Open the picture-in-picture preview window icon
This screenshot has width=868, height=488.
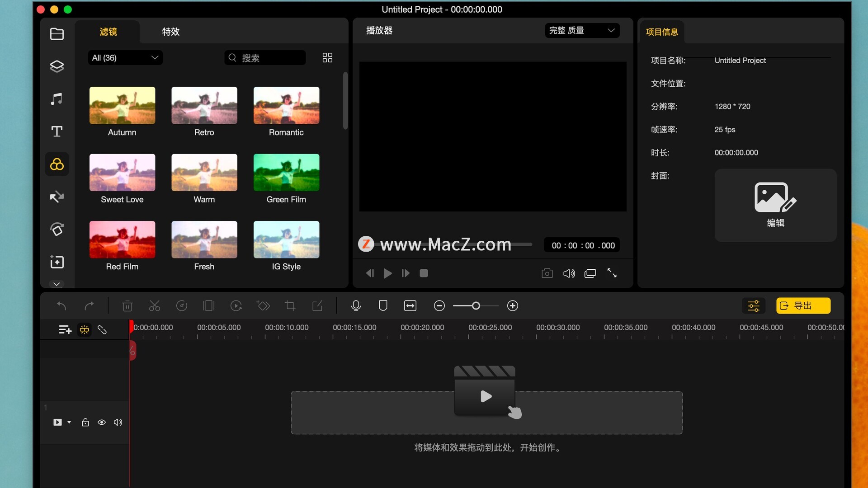click(590, 273)
